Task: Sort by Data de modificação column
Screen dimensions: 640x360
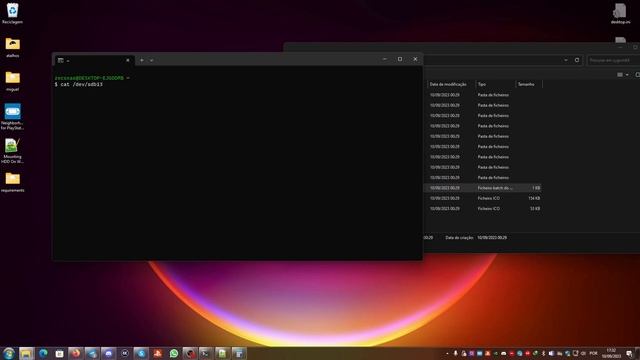Action: (x=448, y=84)
